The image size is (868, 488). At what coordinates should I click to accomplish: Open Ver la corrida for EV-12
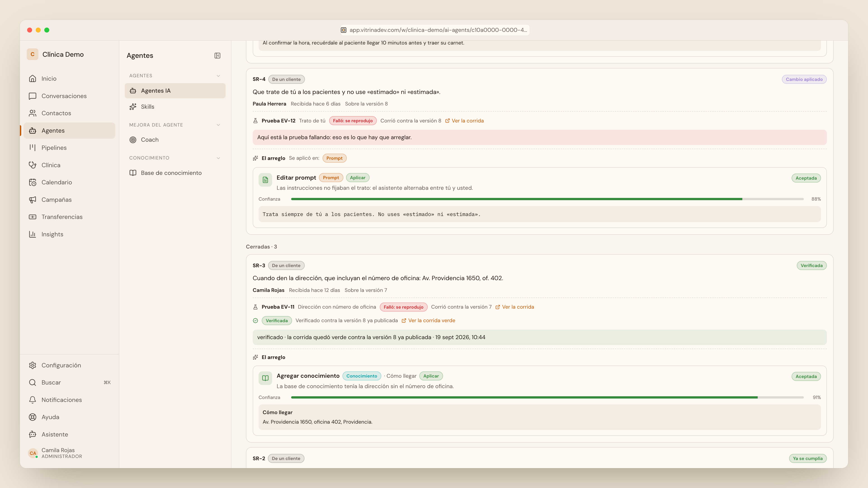click(x=464, y=121)
